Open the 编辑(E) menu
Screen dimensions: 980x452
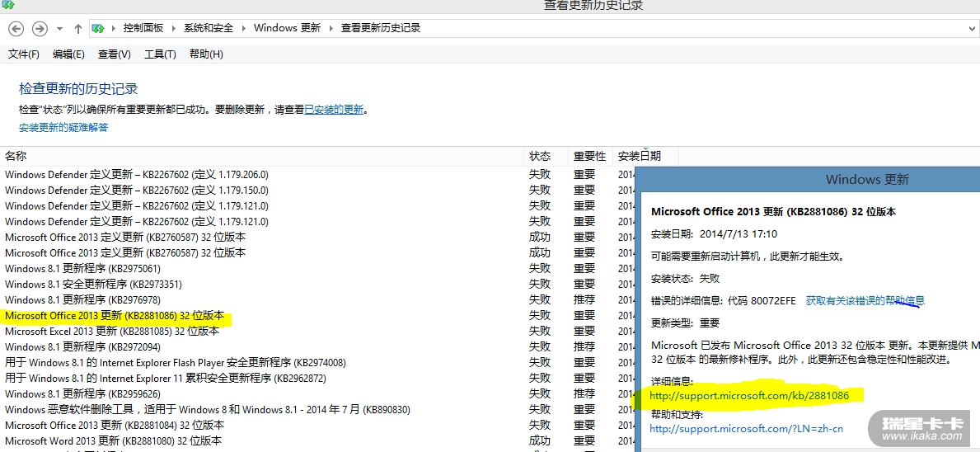[x=68, y=54]
